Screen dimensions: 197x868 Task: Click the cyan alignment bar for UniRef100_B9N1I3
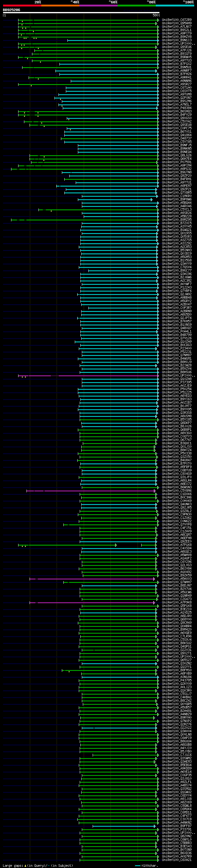click(113, 40)
